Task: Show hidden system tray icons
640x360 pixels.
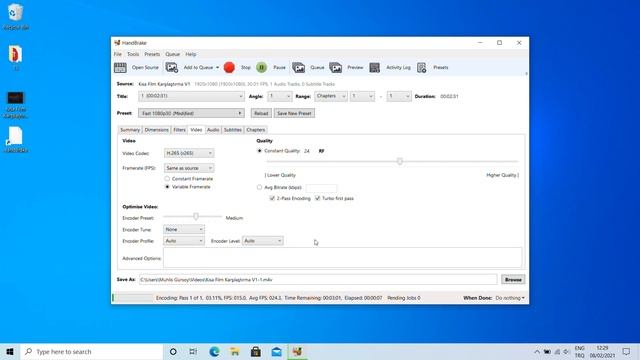Action: (537, 351)
